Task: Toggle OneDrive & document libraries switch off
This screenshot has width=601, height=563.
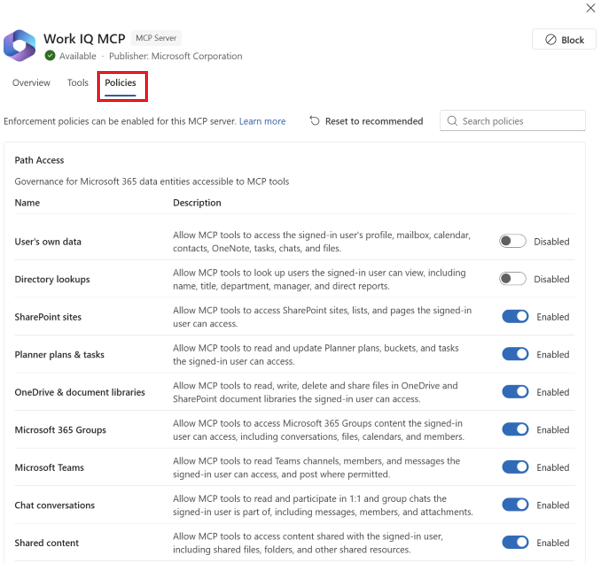Action: coord(515,392)
